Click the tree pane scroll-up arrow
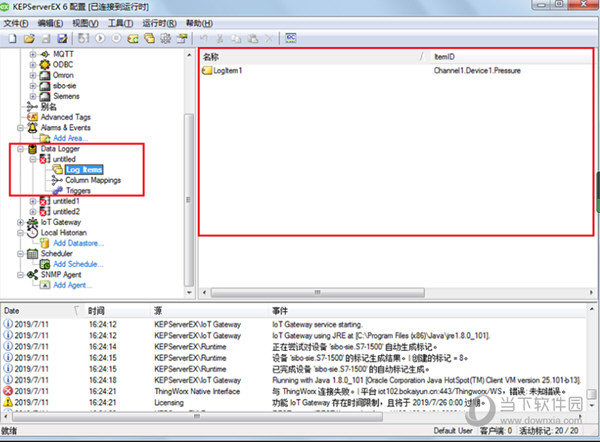 click(x=189, y=55)
